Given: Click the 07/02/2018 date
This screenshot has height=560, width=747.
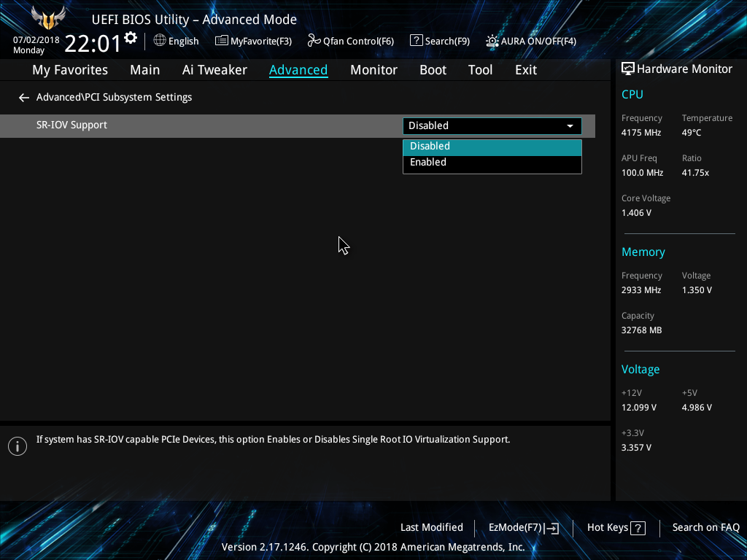Looking at the screenshot, I should tap(36, 40).
